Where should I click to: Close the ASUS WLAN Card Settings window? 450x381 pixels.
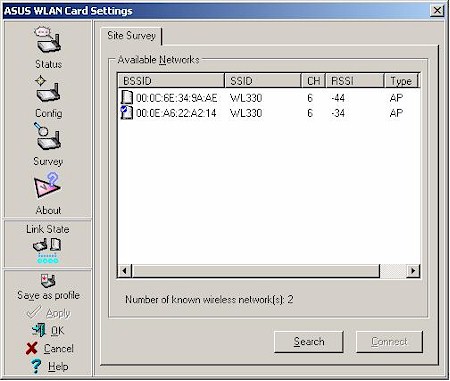pos(437,11)
